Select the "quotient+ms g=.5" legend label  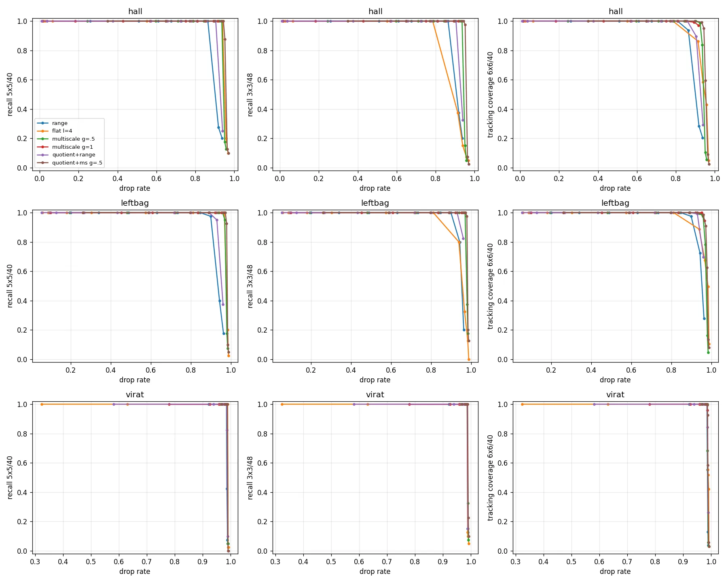[x=77, y=163]
